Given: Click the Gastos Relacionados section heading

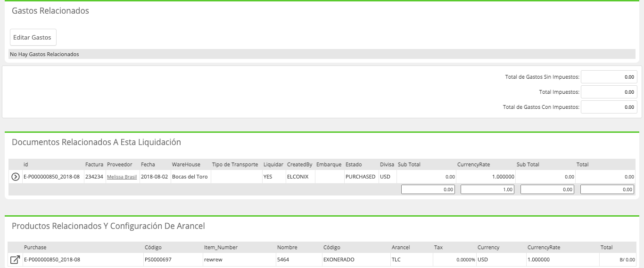Looking at the screenshot, I should coord(50,11).
